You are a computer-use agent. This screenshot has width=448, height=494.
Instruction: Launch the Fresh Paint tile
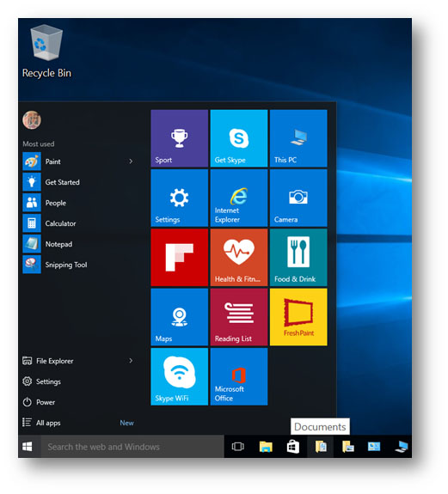(298, 317)
